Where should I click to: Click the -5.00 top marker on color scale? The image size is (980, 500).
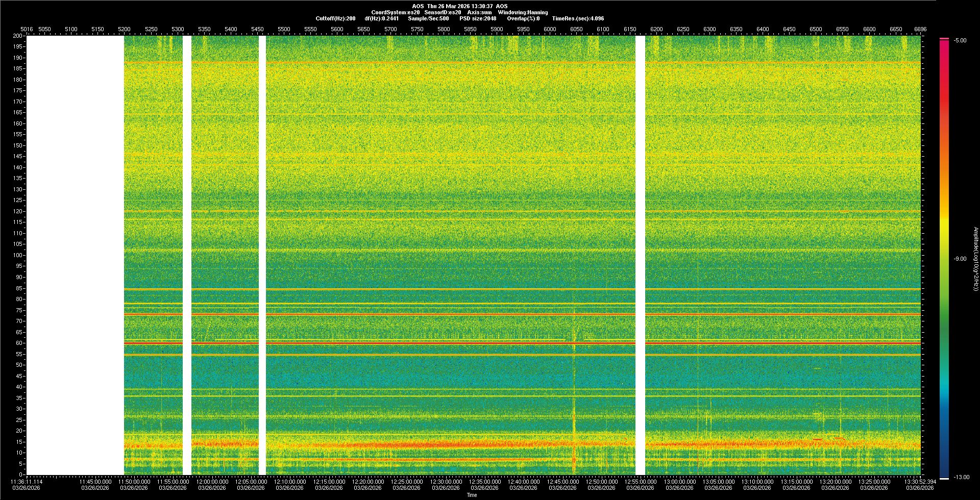point(960,40)
